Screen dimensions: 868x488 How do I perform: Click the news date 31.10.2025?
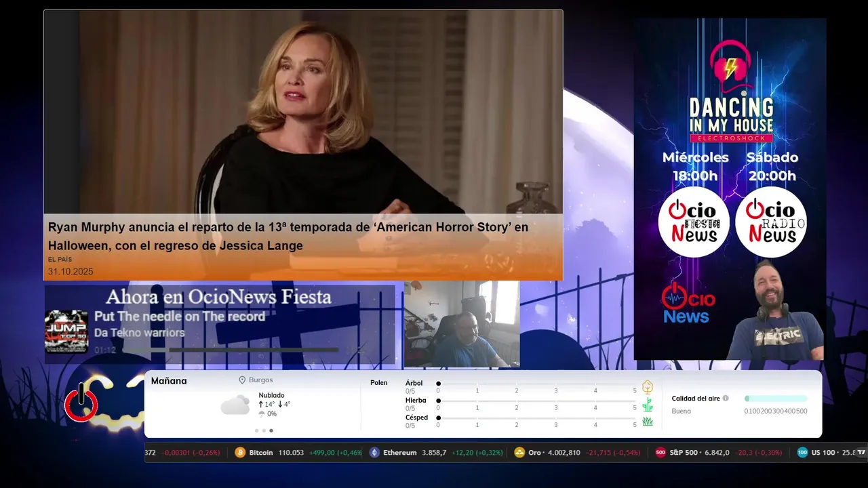pyautogui.click(x=71, y=272)
